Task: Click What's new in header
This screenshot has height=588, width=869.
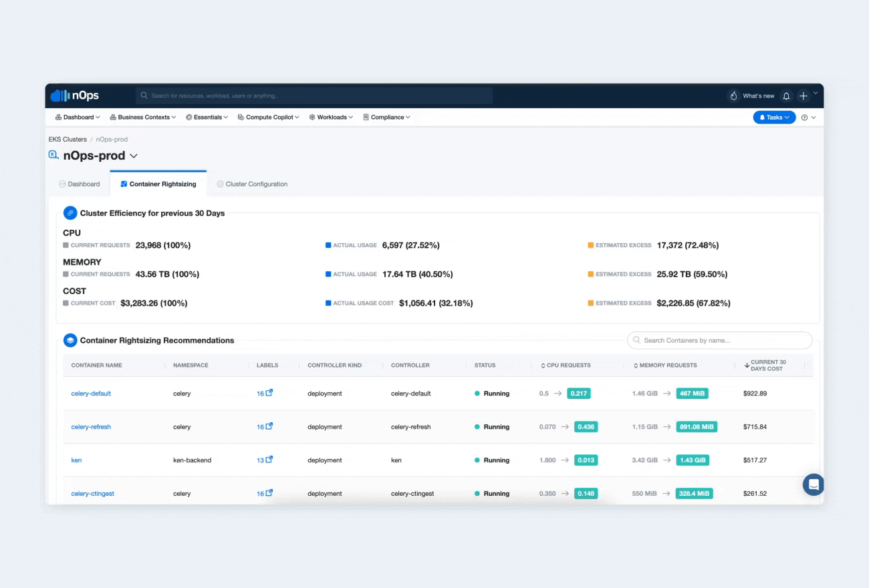Action: (x=759, y=96)
